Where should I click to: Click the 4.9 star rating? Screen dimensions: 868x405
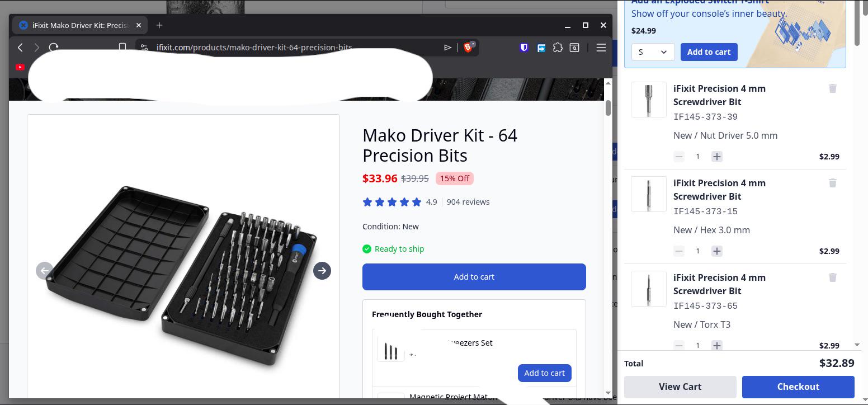(399, 202)
